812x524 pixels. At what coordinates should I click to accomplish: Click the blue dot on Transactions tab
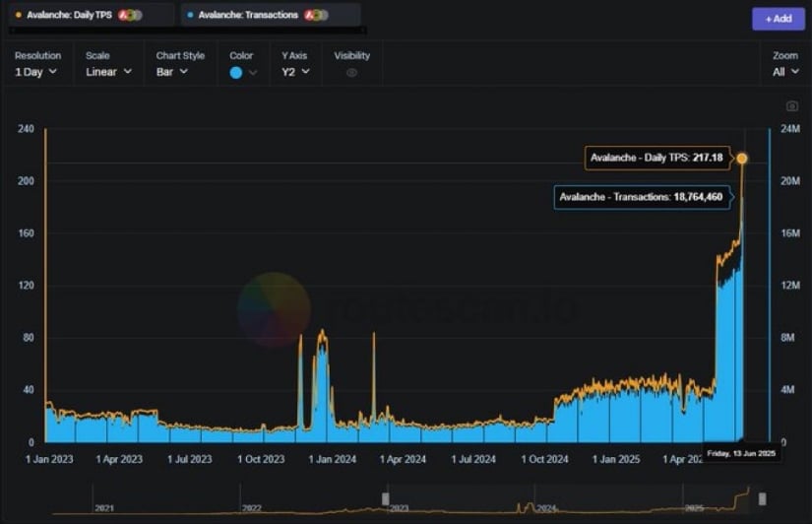pos(190,15)
